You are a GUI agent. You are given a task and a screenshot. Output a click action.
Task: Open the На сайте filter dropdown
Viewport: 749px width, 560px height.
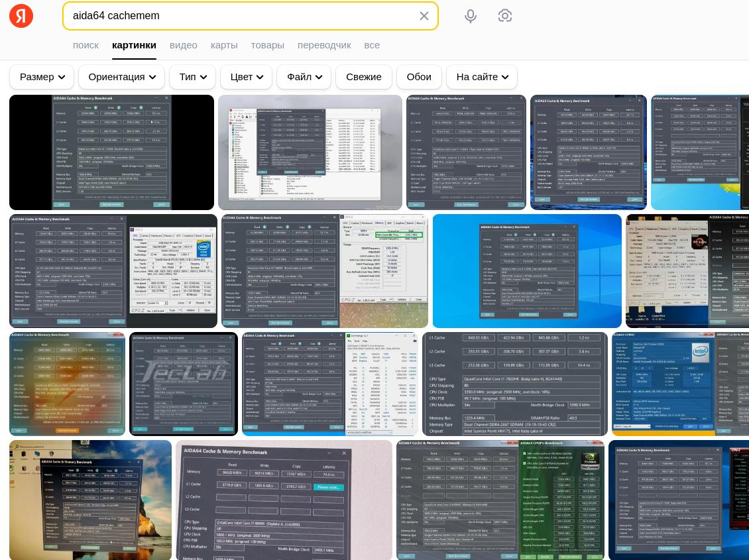point(482,77)
